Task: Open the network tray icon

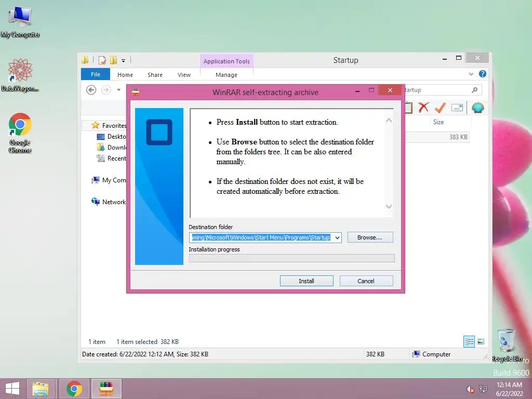Action: click(483, 389)
